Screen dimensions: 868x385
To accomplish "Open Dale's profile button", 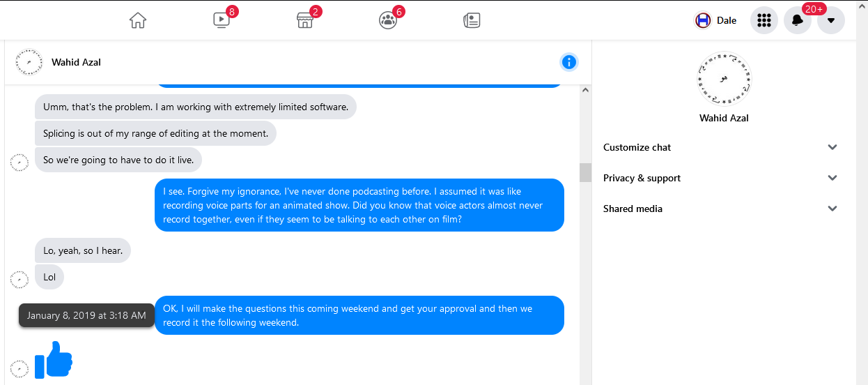I will pos(716,20).
